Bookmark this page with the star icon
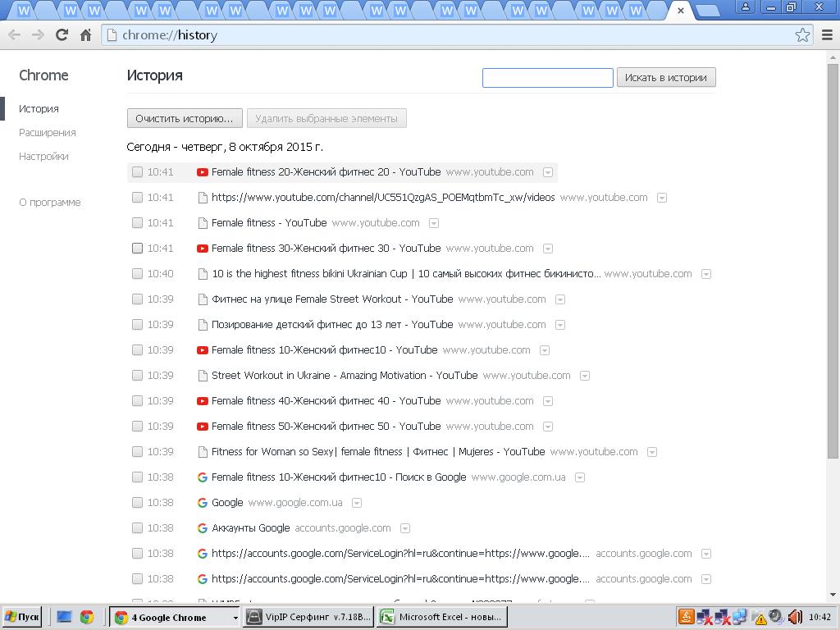This screenshot has width=840, height=630. click(x=802, y=35)
